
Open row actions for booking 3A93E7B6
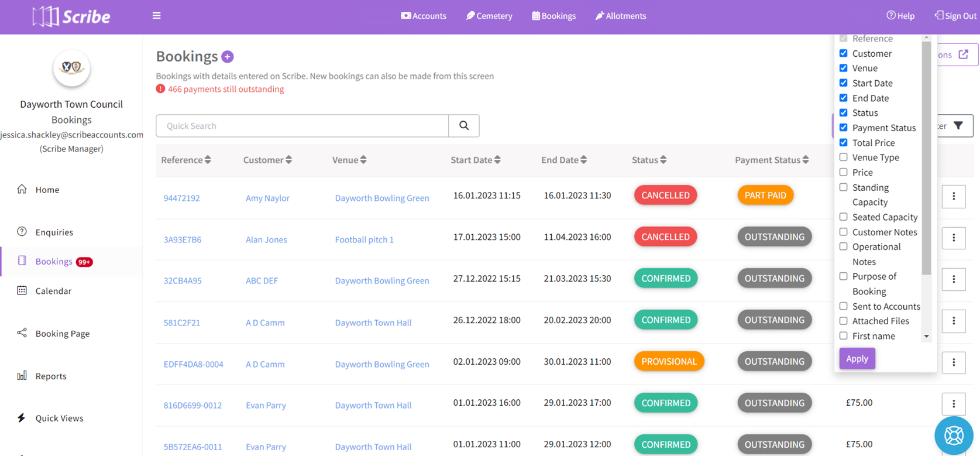click(954, 238)
